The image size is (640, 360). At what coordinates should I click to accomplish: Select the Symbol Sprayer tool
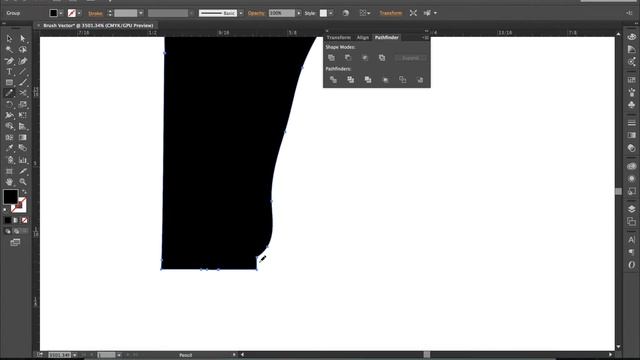point(9,160)
